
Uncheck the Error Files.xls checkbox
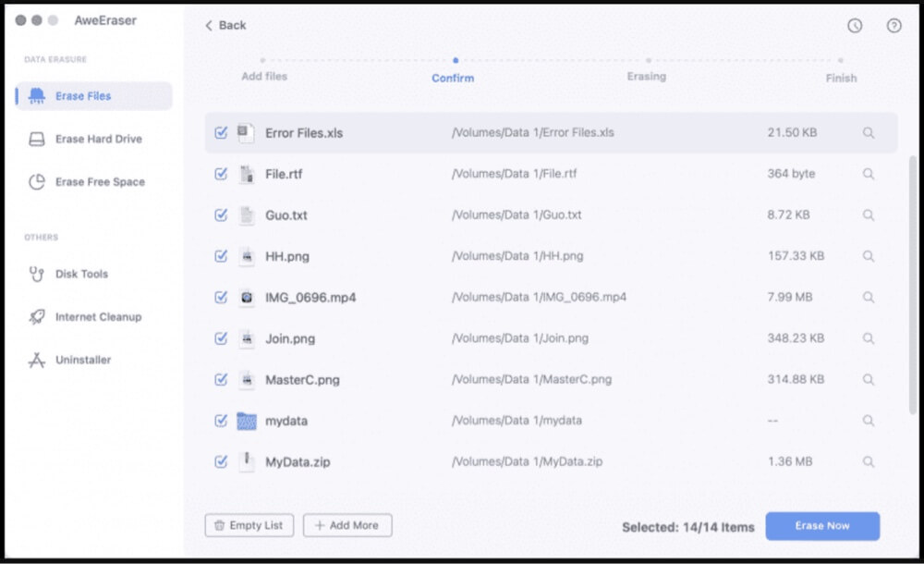coord(221,132)
